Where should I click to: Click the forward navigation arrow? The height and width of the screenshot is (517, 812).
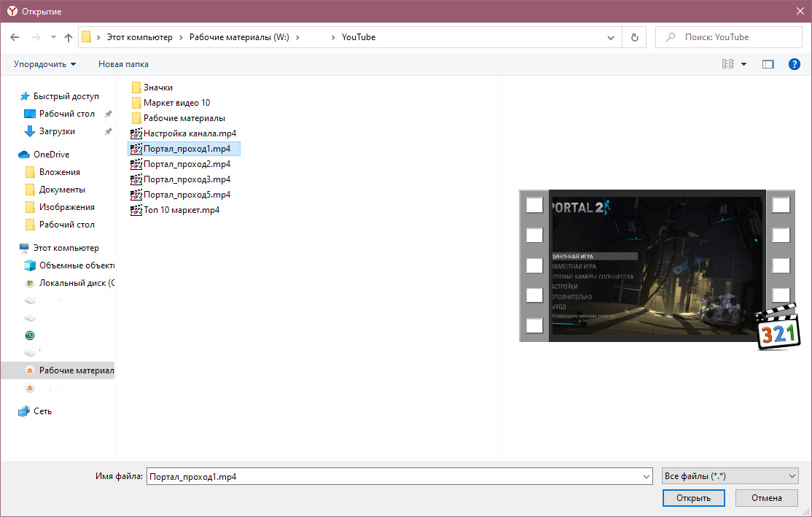tap(36, 37)
